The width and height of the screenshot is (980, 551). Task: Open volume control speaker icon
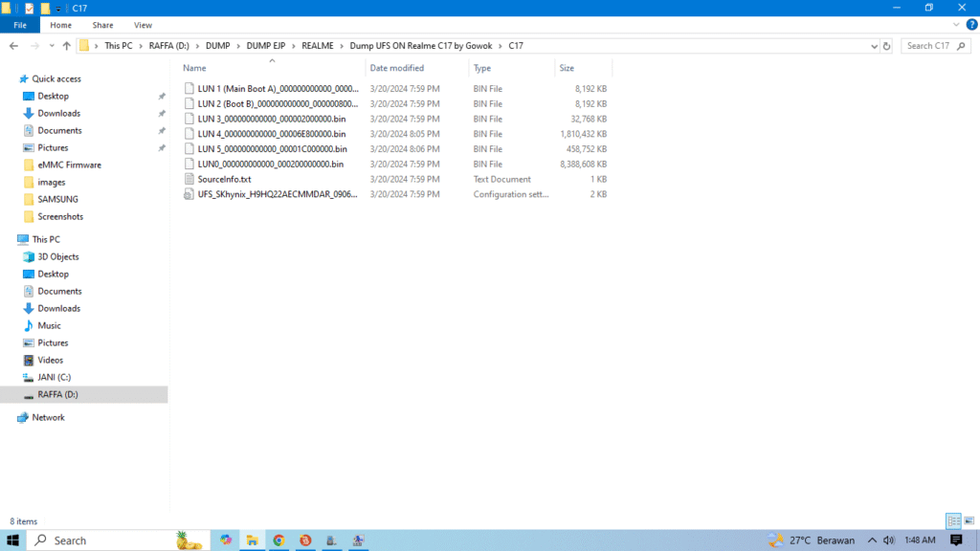(889, 540)
